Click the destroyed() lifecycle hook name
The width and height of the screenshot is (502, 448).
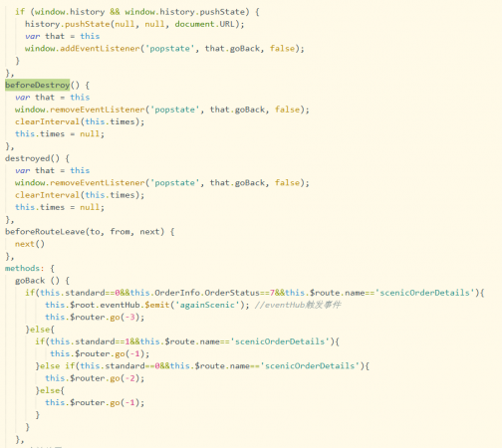point(32,158)
